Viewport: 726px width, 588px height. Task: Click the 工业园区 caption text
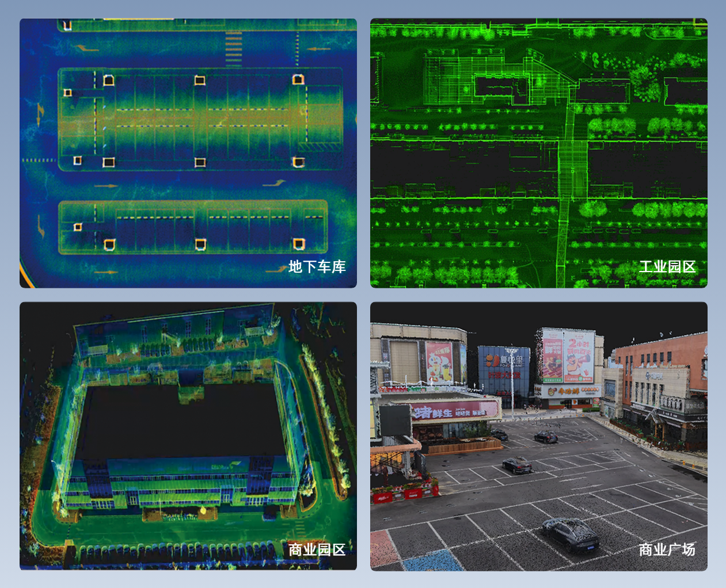click(667, 266)
